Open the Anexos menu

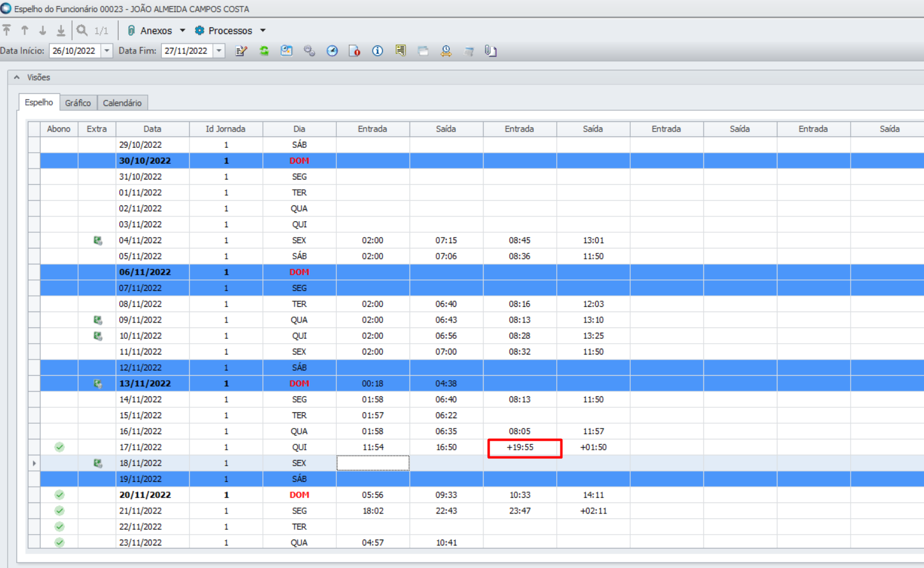pyautogui.click(x=156, y=30)
